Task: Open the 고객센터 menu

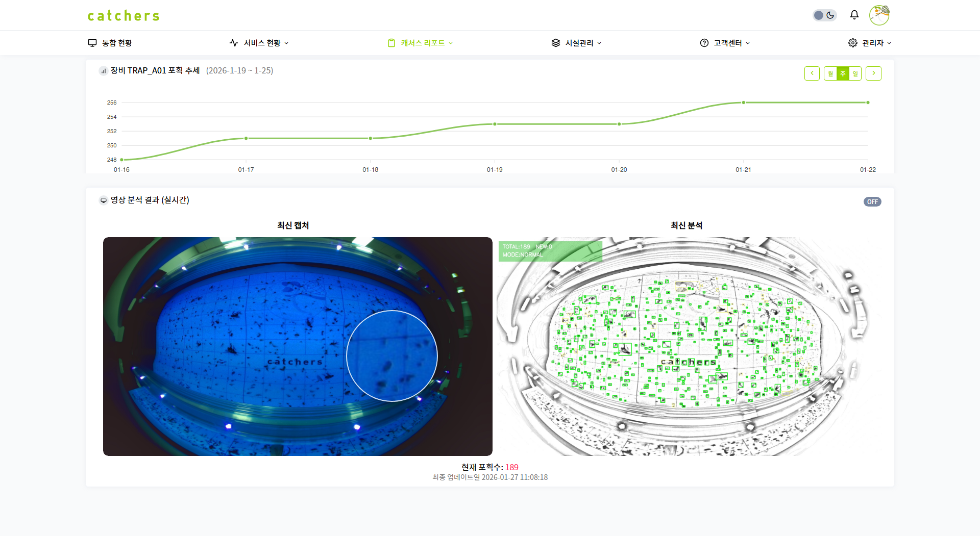Action: click(727, 43)
